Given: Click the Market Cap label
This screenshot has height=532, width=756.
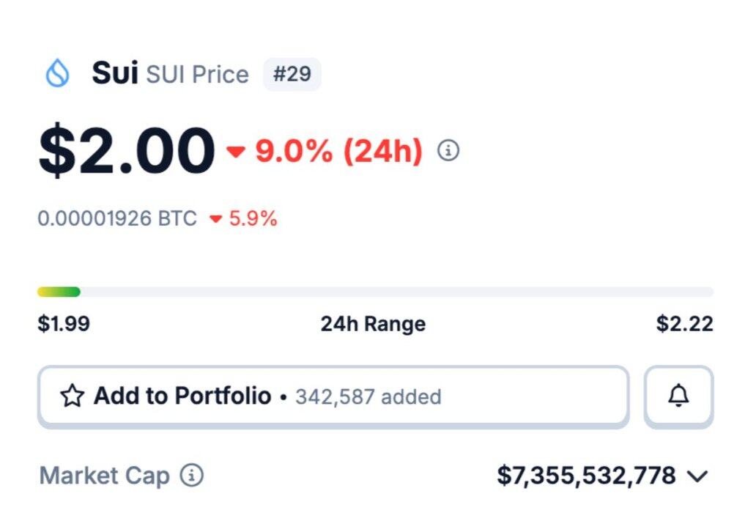Looking at the screenshot, I should (104, 476).
